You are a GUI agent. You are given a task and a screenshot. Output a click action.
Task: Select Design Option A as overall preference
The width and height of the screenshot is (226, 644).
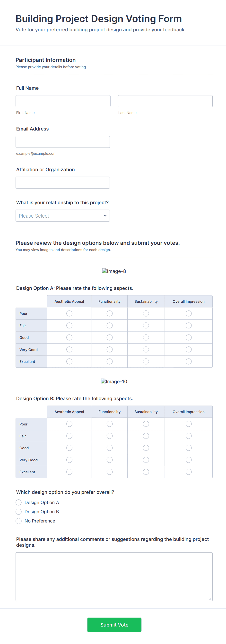(18, 502)
